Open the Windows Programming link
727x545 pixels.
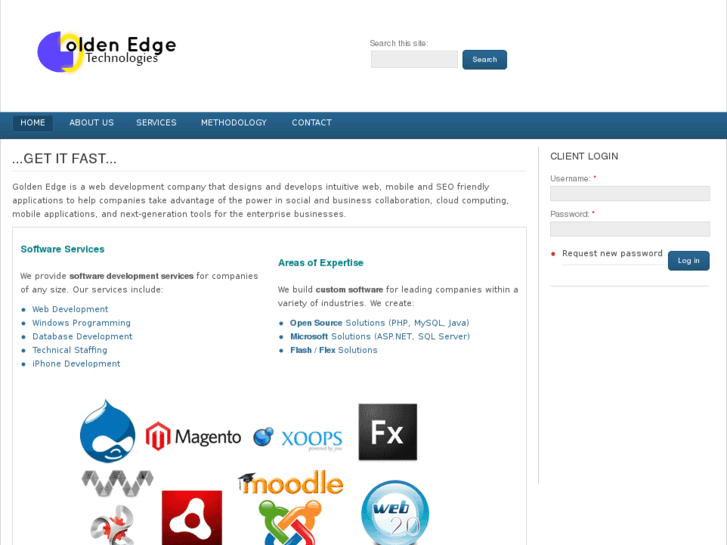(81, 323)
